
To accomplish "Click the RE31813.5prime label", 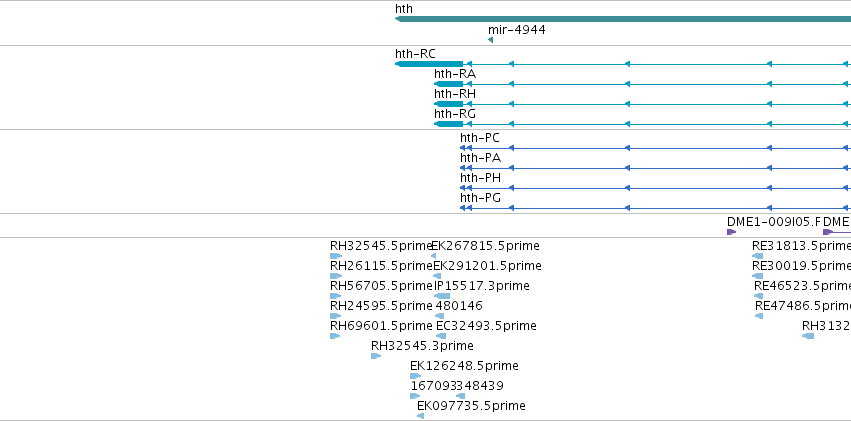I will point(802,246).
